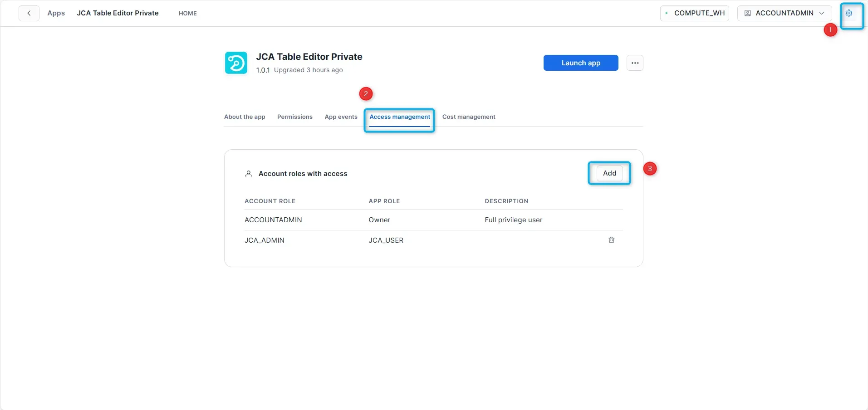This screenshot has height=410, width=868.
Task: Open the Cost management tab
Action: click(468, 117)
